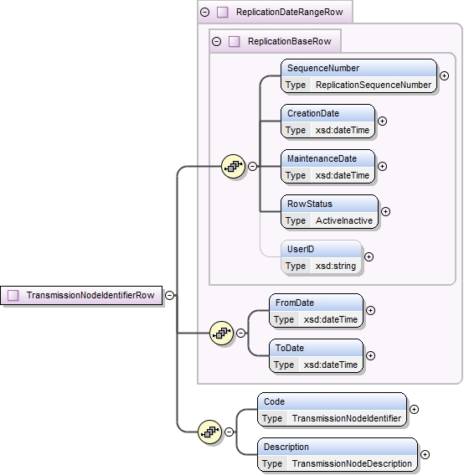The height and width of the screenshot is (476, 464).
Task: Collapse the Code/Description sequence
Action: pos(229,432)
